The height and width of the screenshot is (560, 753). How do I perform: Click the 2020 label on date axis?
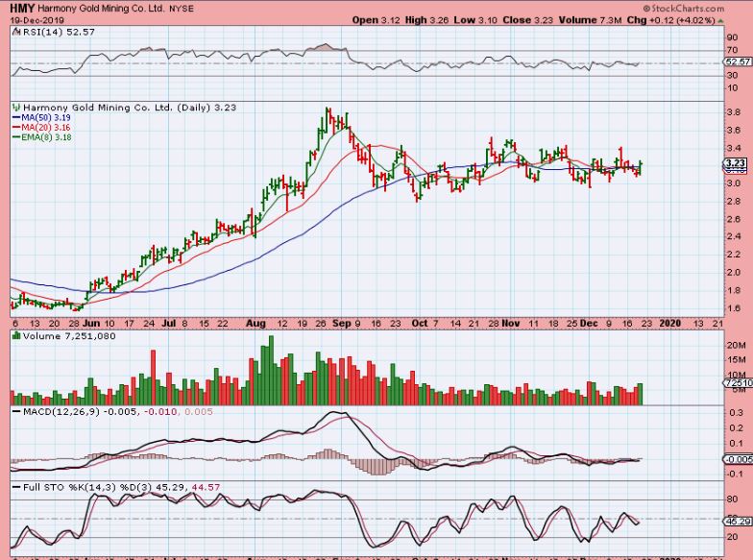tap(669, 323)
